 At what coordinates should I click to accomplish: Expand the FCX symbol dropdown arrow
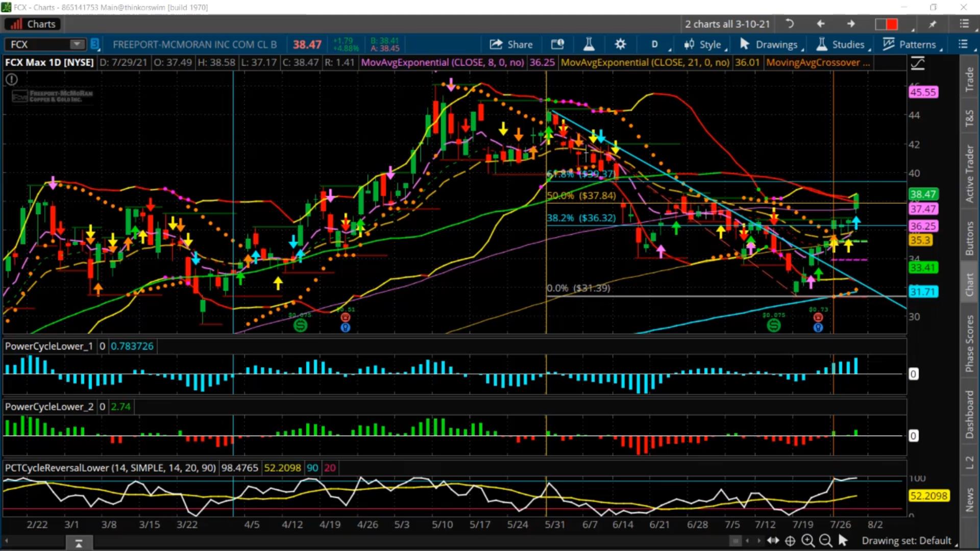point(77,44)
